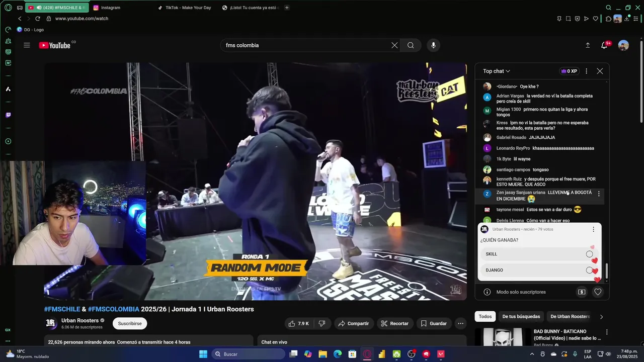Open Opera snapshot tool

(x=568, y=19)
